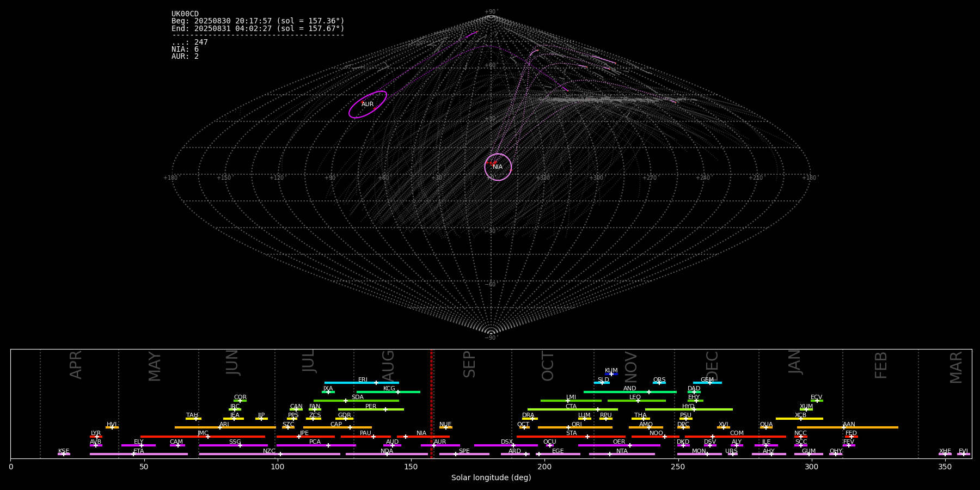Click the AAN orange activity bar

848,427
